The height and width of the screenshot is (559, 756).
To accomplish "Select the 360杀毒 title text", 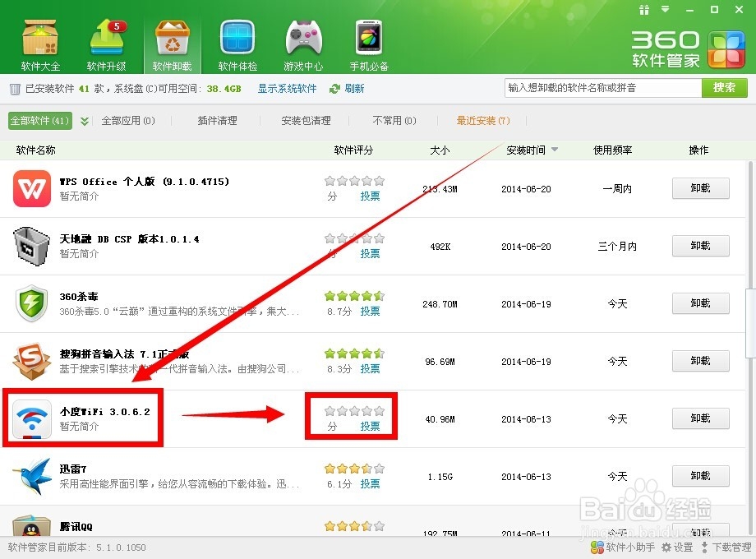I will tap(79, 297).
